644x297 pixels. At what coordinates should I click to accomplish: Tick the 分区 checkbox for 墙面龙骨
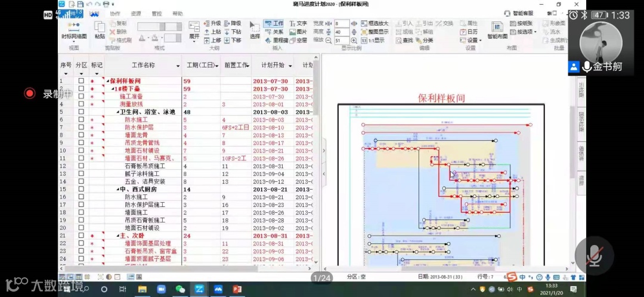[81, 135]
